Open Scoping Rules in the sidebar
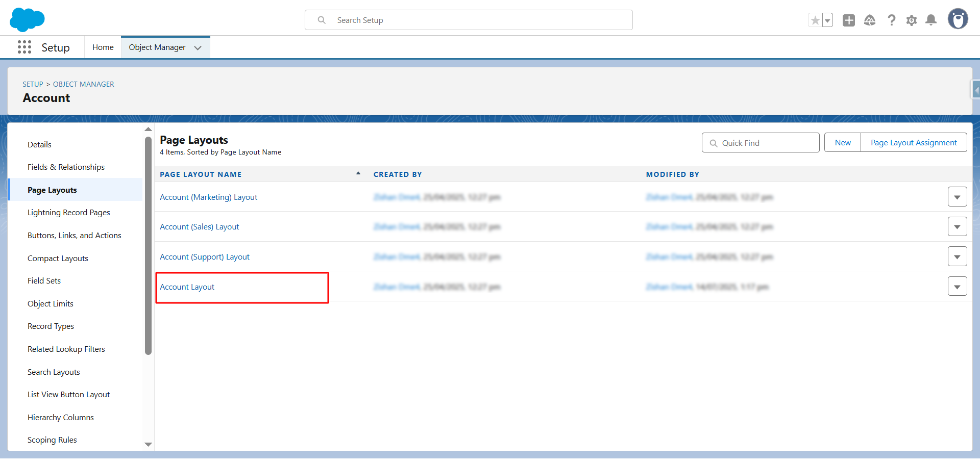The height and width of the screenshot is (463, 980). pos(52,440)
